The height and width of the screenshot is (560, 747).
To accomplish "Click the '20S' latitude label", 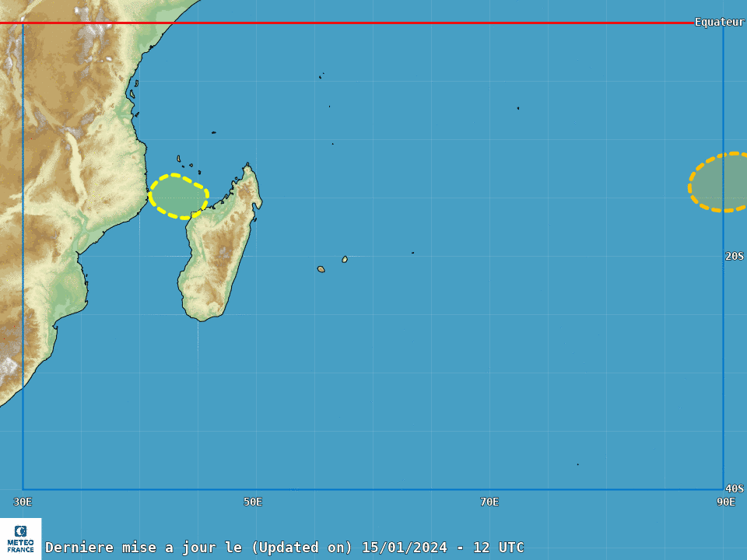I will 734,256.
